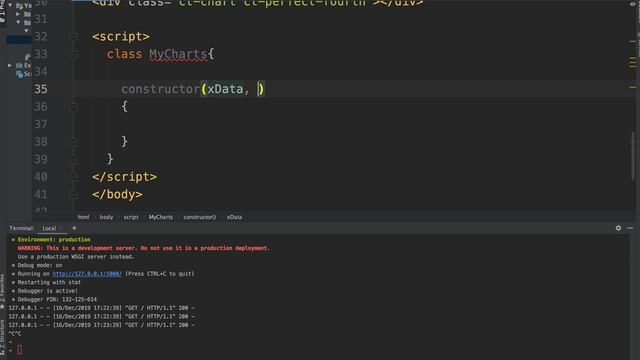
Task: Place cursor on MyCharts class name
Action: tap(178, 54)
